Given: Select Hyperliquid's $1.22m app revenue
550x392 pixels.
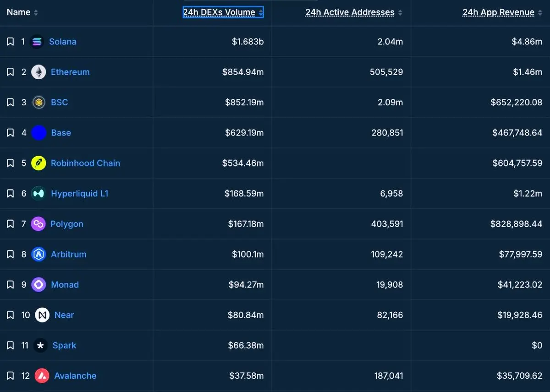Looking at the screenshot, I should [x=528, y=194].
